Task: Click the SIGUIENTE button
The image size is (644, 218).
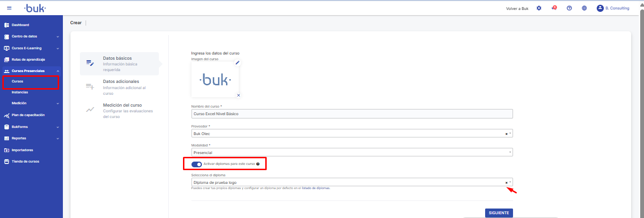Action: (499, 213)
